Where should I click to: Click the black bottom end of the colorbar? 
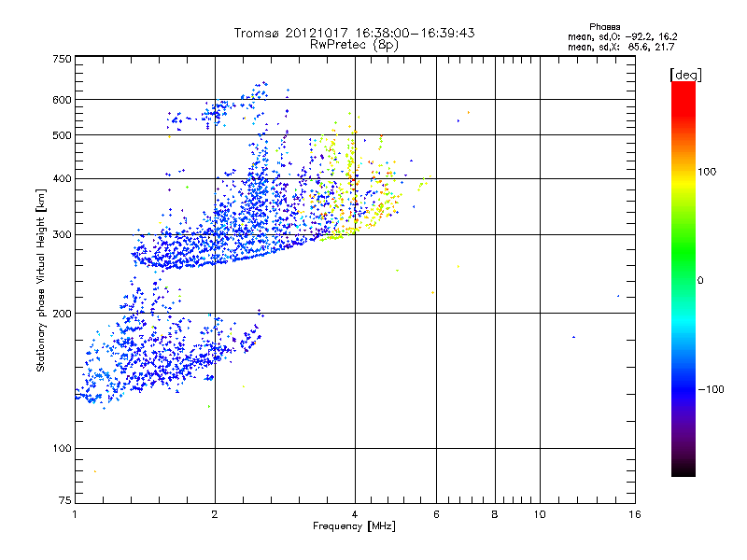pos(684,469)
